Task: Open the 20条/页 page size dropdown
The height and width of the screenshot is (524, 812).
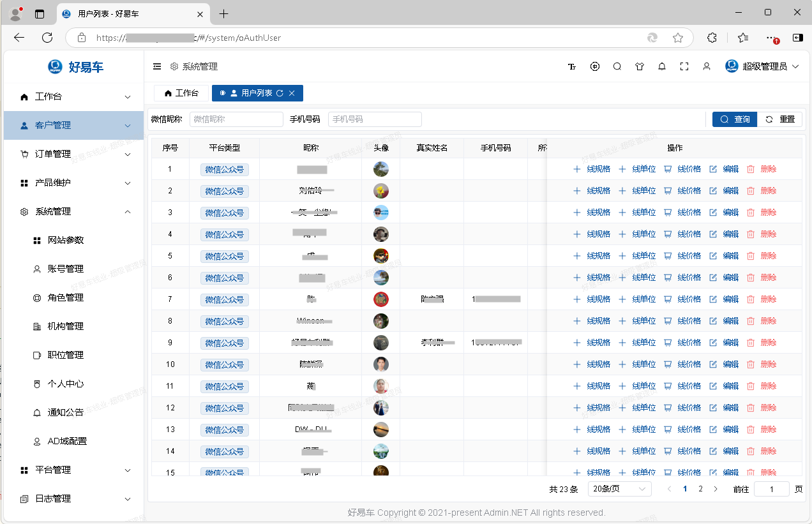Action: click(x=619, y=489)
